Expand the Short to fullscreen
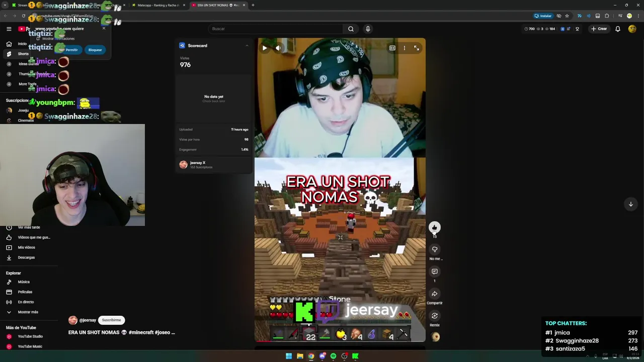This screenshot has width=644, height=362. [417, 48]
